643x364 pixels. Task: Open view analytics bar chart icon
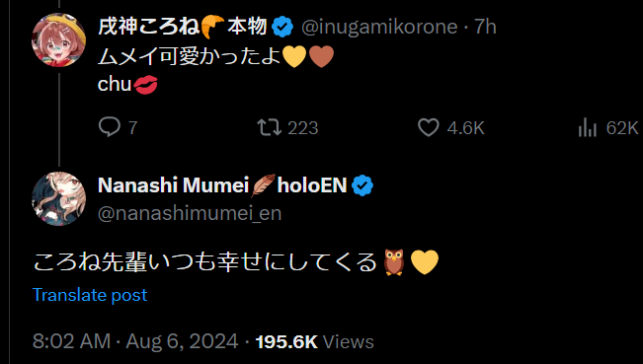(587, 127)
